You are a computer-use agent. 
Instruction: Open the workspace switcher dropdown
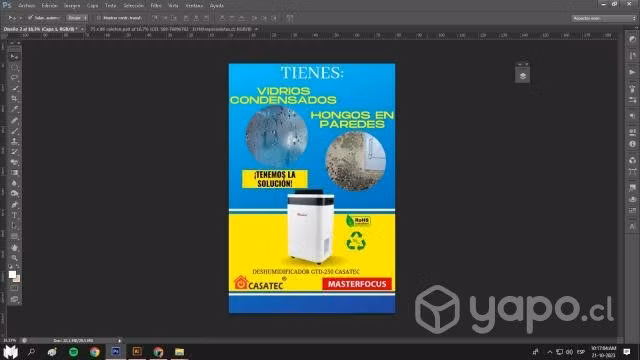pyautogui.click(x=603, y=18)
